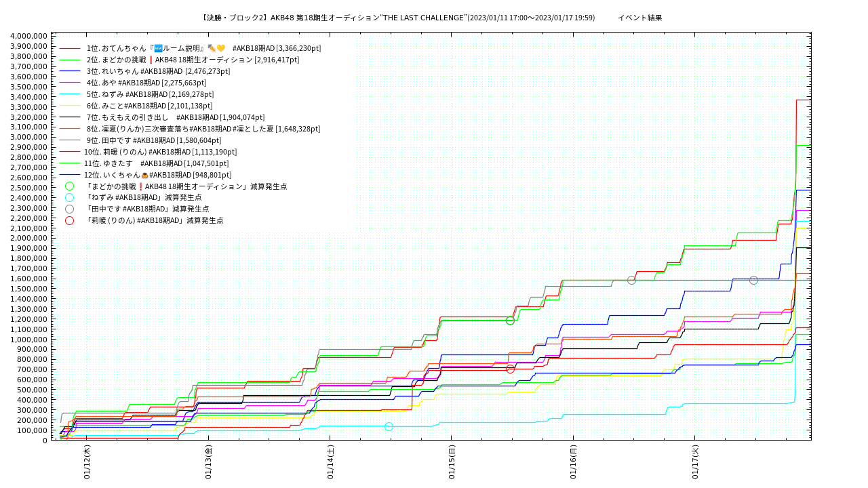Select legend entry 10位 莉暖(りのん) 1,113,190pt

point(161,152)
